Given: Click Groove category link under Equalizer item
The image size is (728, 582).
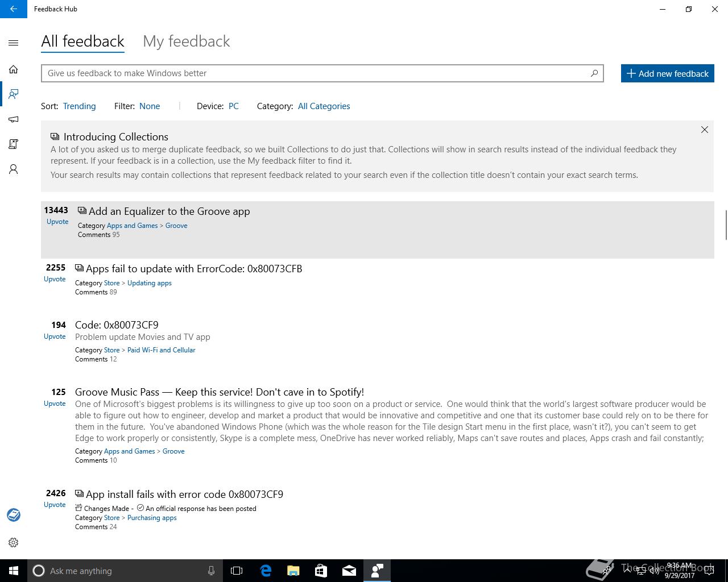Looking at the screenshot, I should (x=176, y=226).
